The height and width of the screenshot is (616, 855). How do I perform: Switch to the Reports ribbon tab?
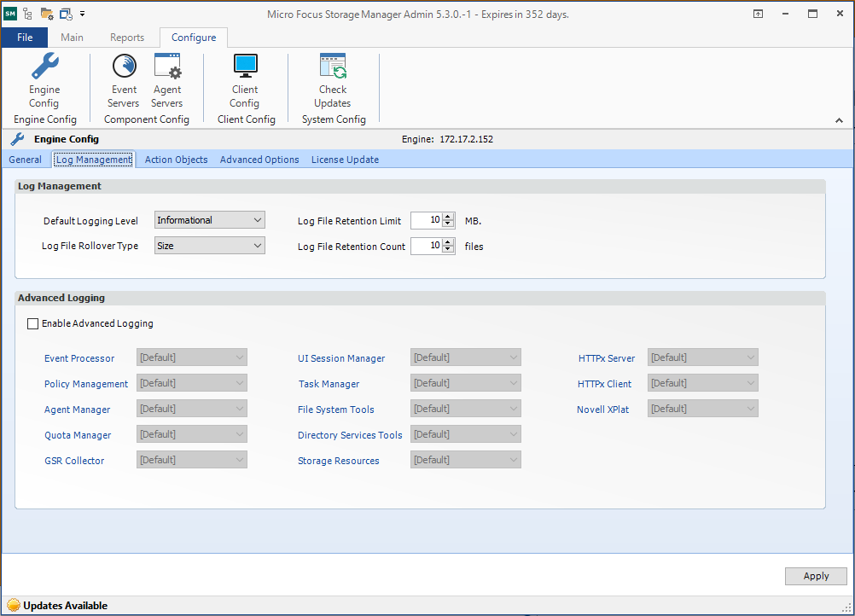click(x=127, y=38)
